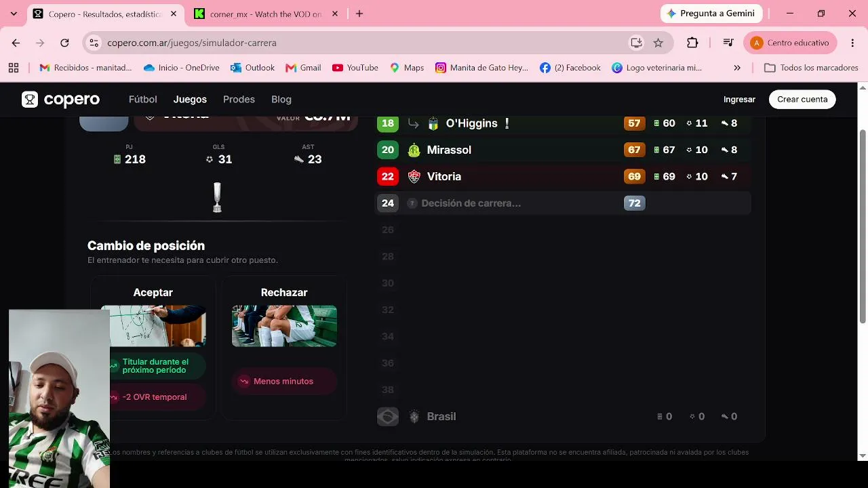
Task: Open the media controls icon in toolbar
Action: [x=728, y=43]
